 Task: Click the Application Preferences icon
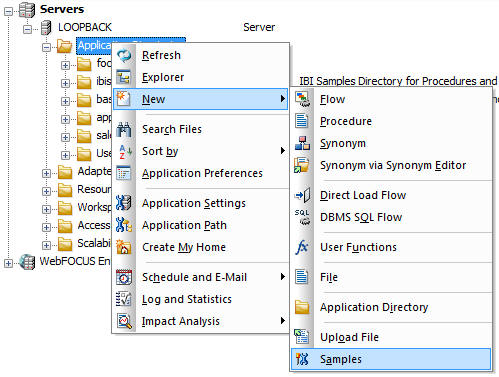(124, 173)
